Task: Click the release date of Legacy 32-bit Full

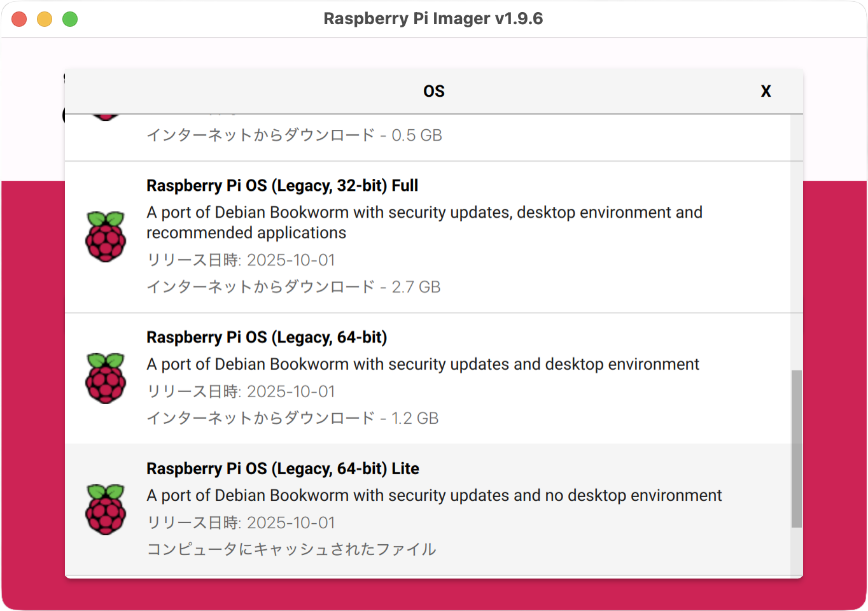Action: coord(241,260)
